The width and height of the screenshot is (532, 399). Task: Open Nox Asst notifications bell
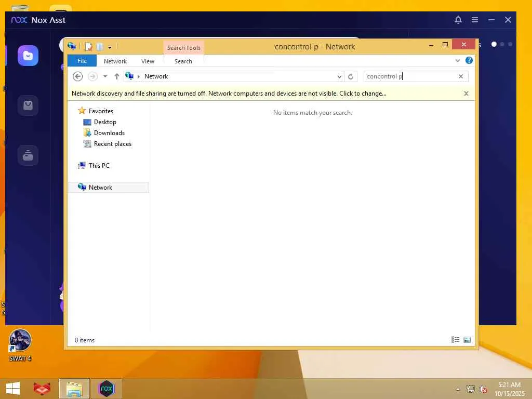point(458,20)
